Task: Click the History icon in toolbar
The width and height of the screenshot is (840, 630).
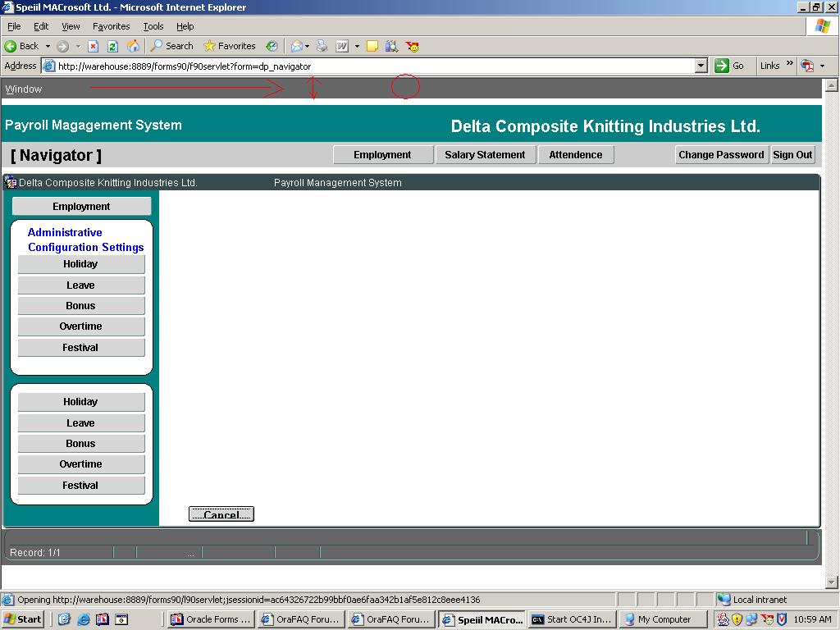Action: [272, 46]
